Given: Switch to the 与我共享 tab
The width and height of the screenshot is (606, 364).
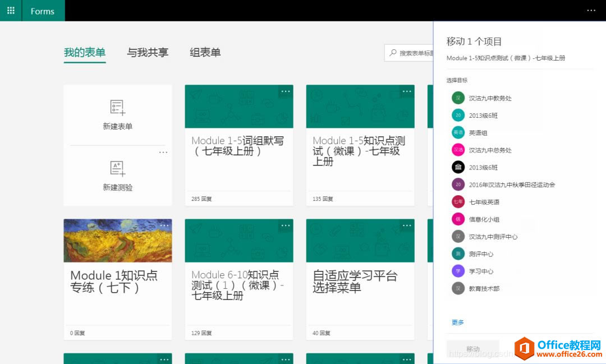Looking at the screenshot, I should pos(148,52).
